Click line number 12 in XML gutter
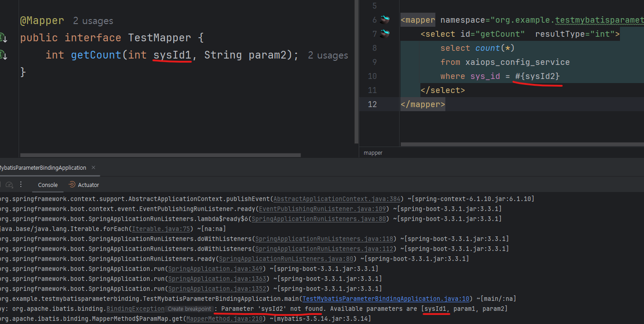Screen dimensions: 644x324 pyautogui.click(x=372, y=104)
